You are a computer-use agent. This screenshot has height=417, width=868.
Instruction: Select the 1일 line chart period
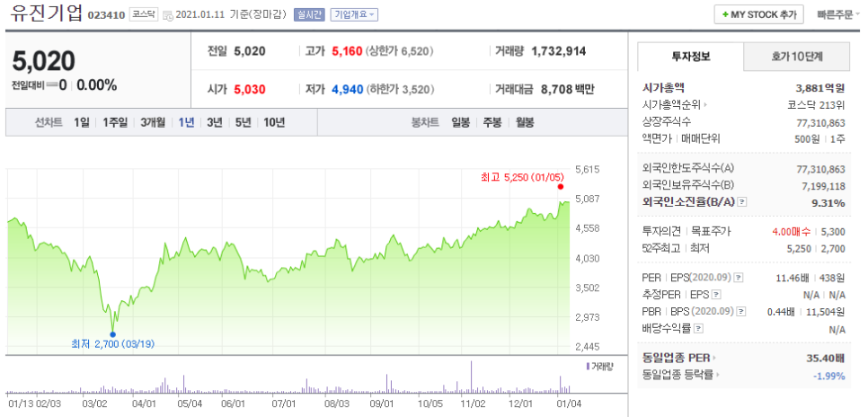point(82,122)
